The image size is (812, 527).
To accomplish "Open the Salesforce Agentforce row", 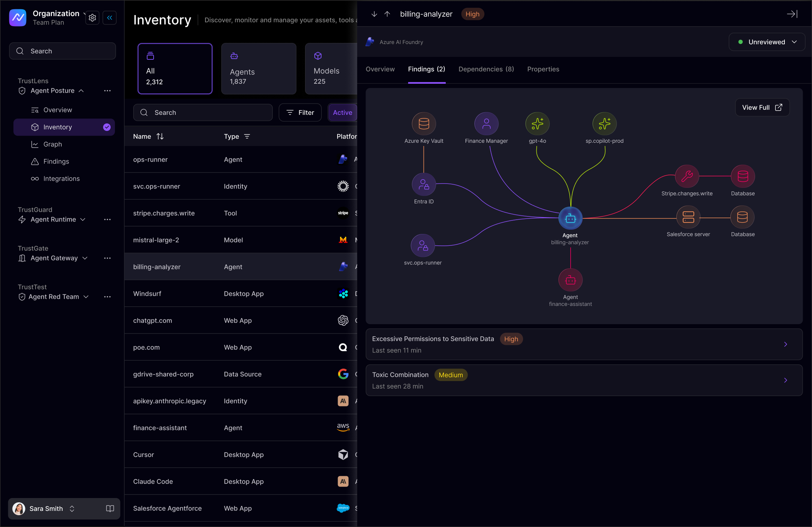I will point(241,508).
